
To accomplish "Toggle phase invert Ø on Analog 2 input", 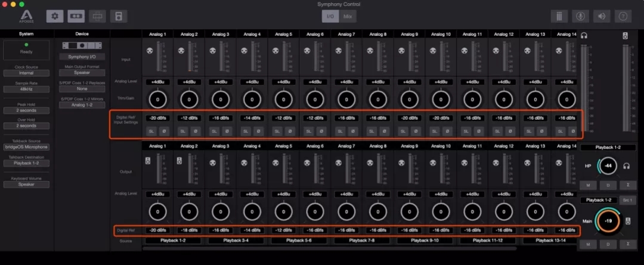I will click(x=195, y=130).
